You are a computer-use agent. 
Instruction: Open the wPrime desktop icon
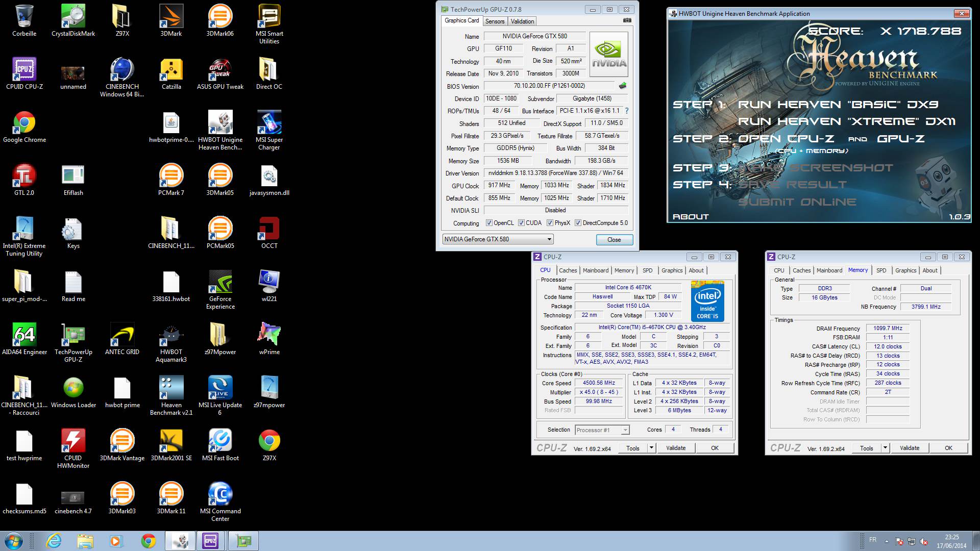tap(269, 339)
